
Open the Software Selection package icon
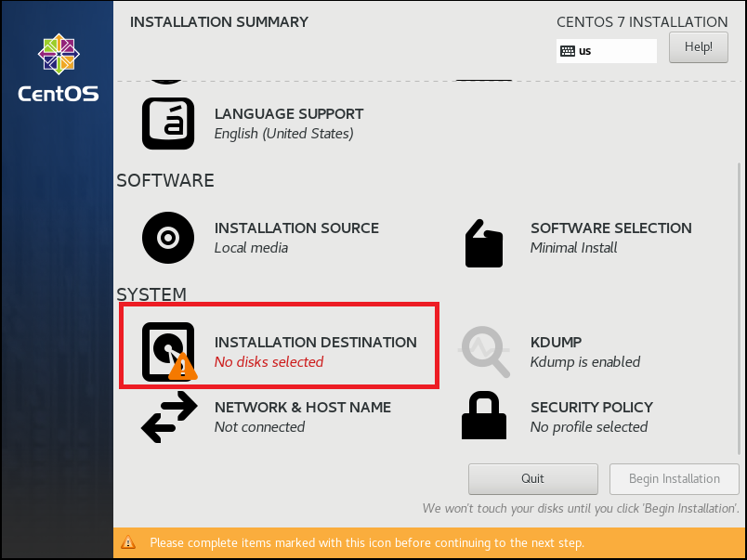483,243
